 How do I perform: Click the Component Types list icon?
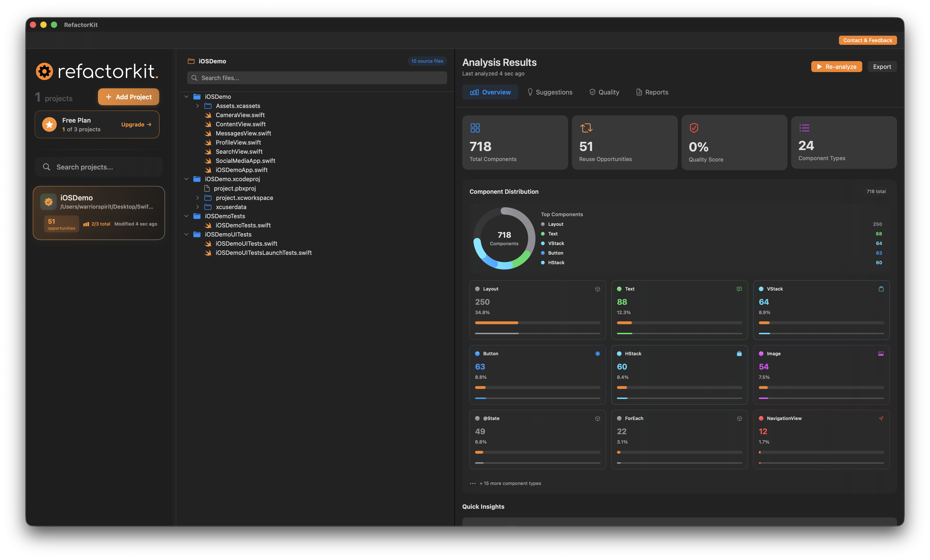pyautogui.click(x=804, y=128)
